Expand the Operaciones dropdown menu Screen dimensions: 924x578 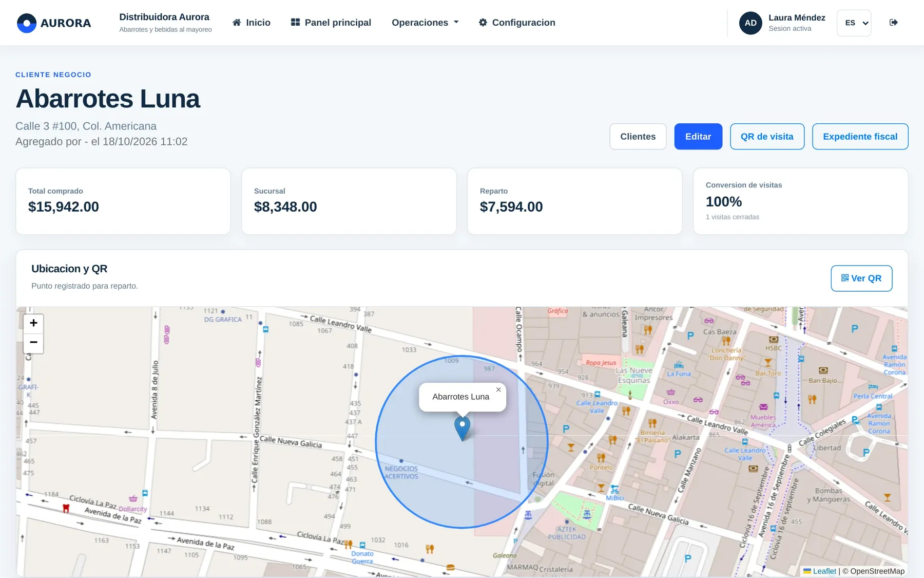click(425, 23)
